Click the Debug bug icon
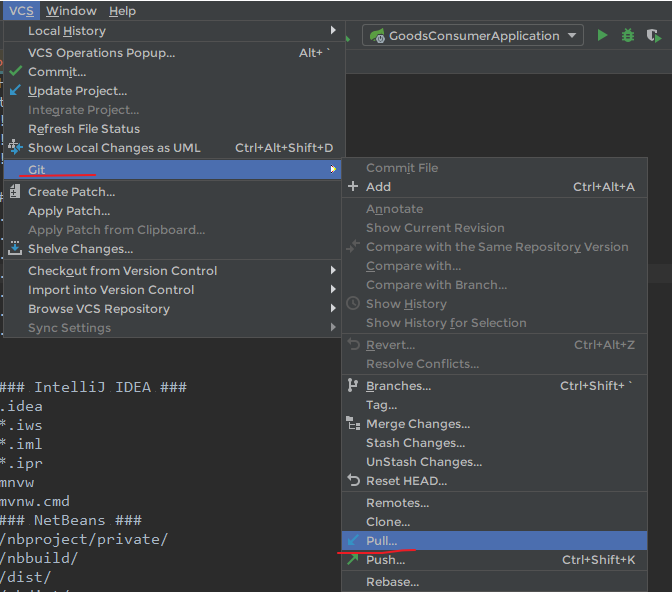The image size is (672, 592). [x=627, y=36]
